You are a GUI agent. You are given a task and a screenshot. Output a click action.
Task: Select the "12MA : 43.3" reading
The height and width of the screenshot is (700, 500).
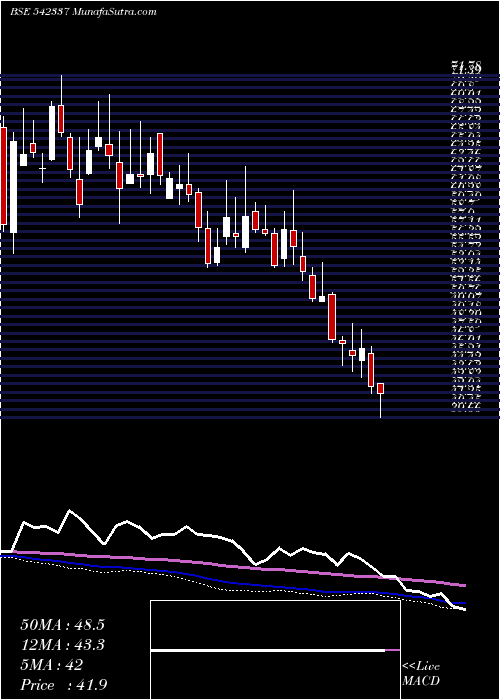pos(62,645)
